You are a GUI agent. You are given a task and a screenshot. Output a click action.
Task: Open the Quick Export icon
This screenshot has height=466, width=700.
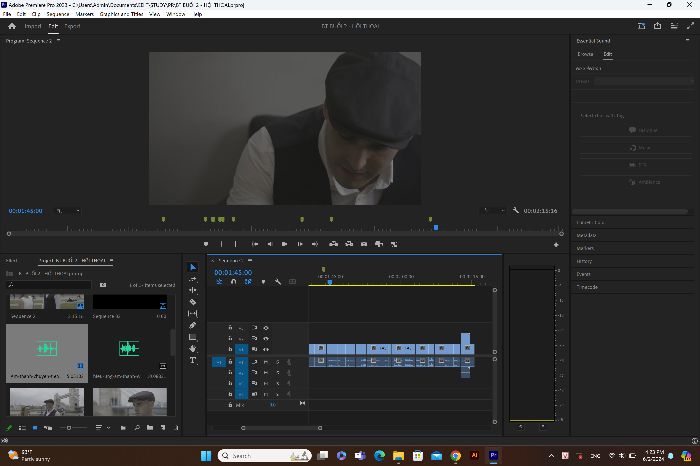[x=658, y=26]
